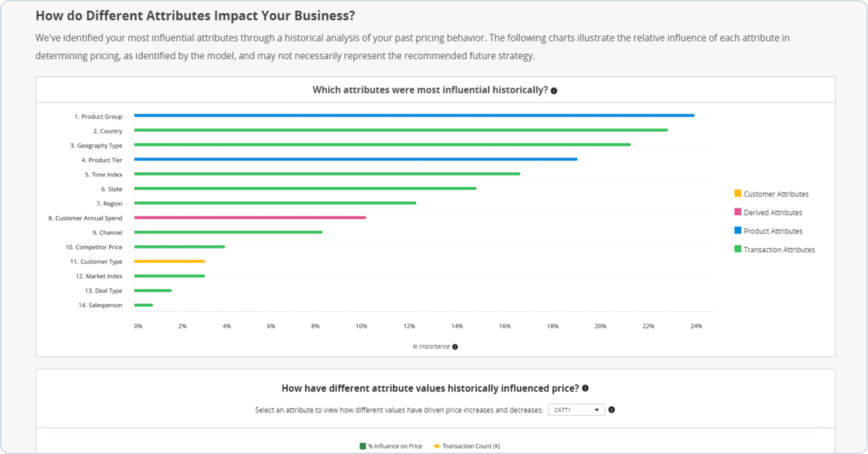Screen dimensions: 868x454
Task: Click info icon right of CATT1 dropdown
Action: (x=612, y=410)
